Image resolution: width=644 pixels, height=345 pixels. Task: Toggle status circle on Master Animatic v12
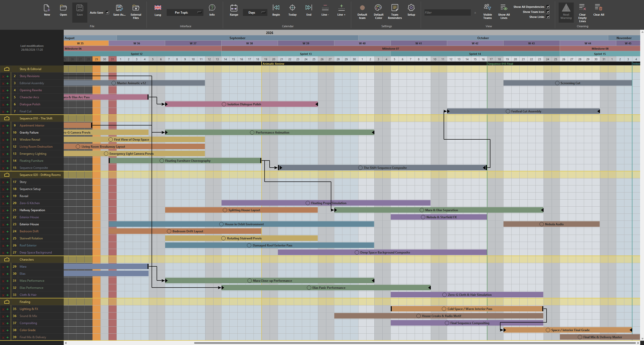tap(114, 83)
